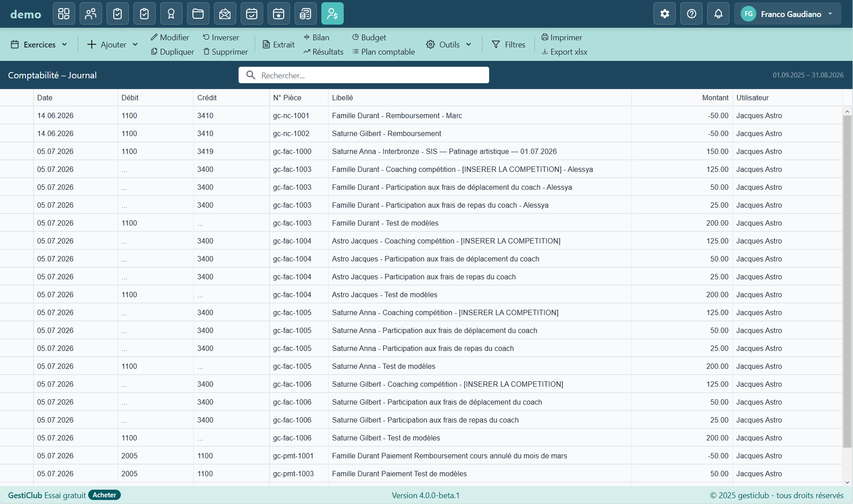The width and height of the screenshot is (853, 504).
Task: Click the 2025 gesticlub copyright text
Action: pyautogui.click(x=777, y=495)
